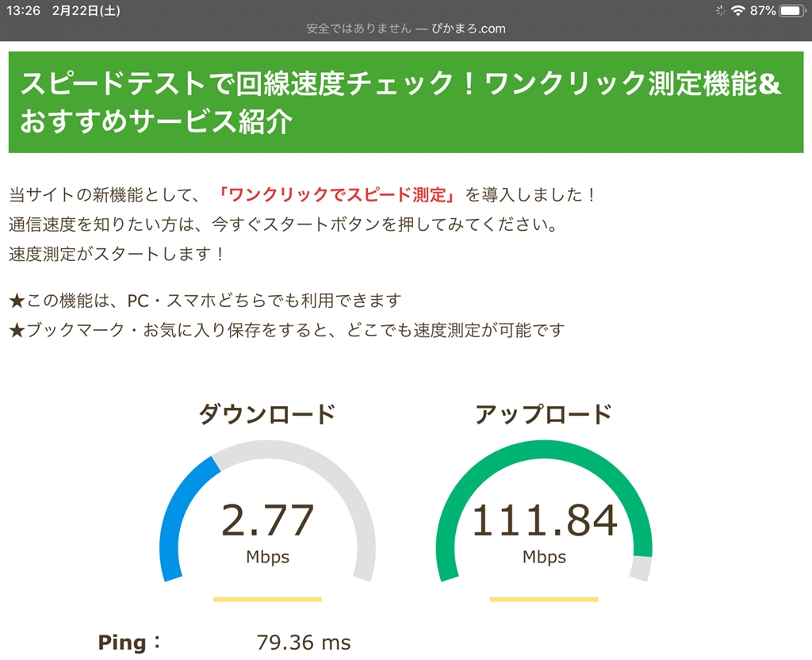Screen dimensions: 812x660
Task: Tap the 87% battery percentage
Action: click(763, 10)
